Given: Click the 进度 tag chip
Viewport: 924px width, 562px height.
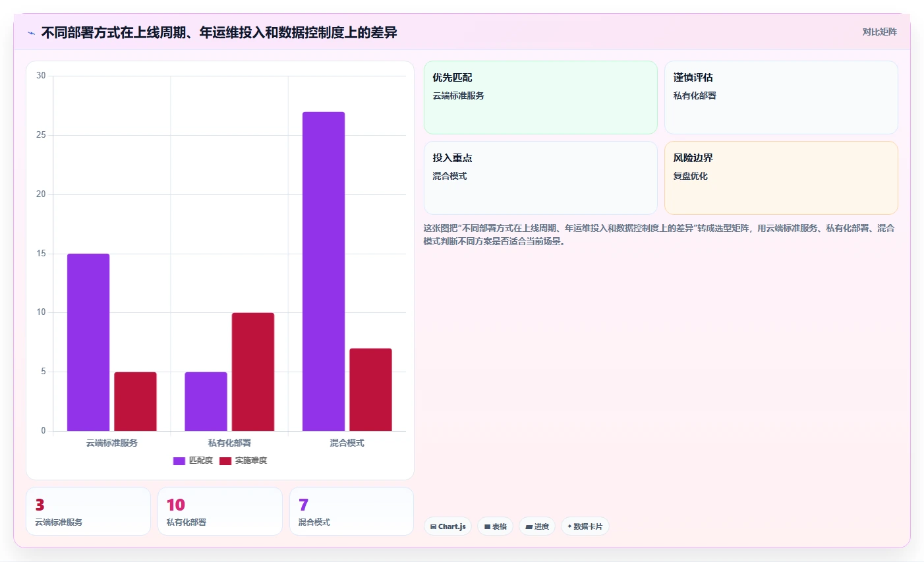Looking at the screenshot, I should pyautogui.click(x=537, y=526).
